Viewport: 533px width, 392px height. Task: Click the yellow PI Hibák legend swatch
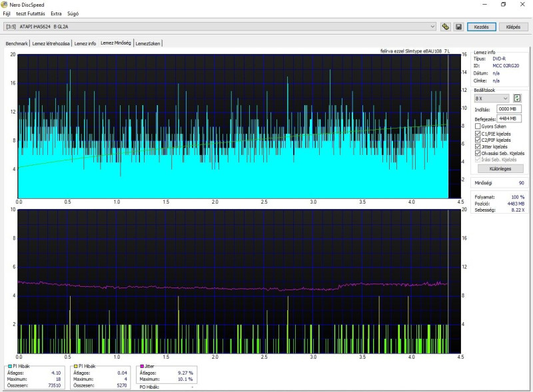76,366
